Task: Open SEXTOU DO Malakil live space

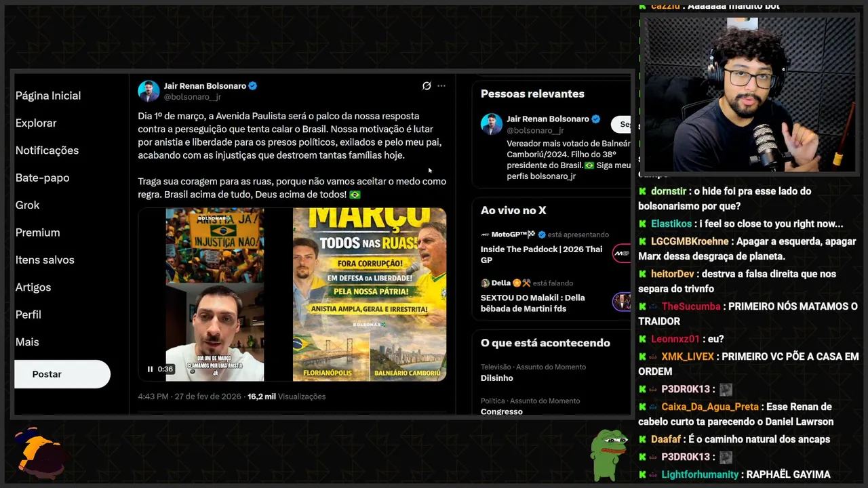Action: [x=532, y=303]
